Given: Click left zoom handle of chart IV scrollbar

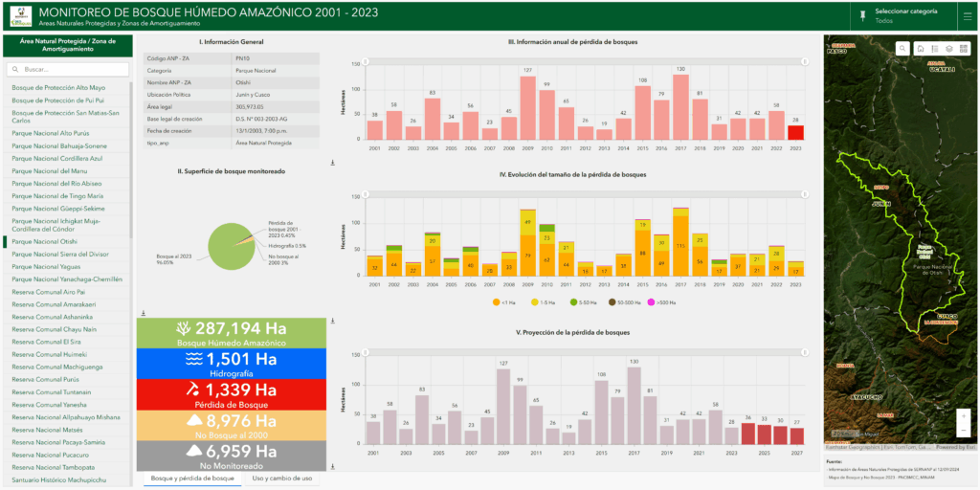Looking at the screenshot, I should pyautogui.click(x=366, y=194).
